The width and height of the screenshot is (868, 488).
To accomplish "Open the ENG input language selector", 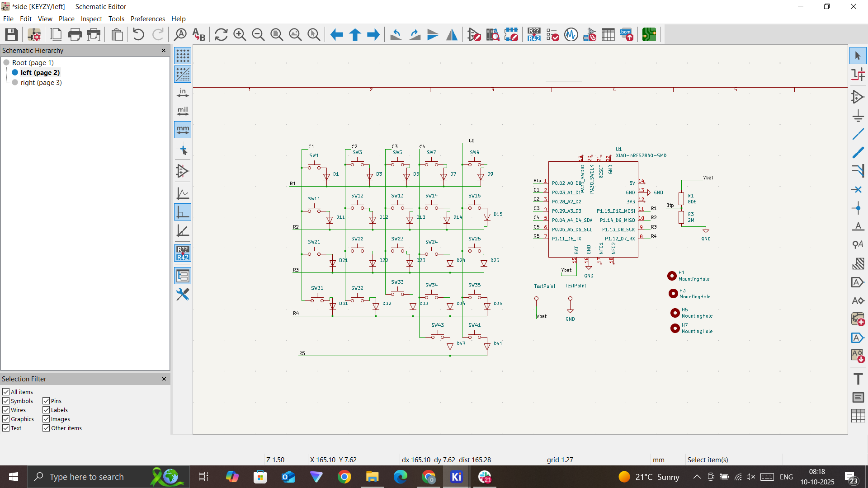I will [x=787, y=477].
